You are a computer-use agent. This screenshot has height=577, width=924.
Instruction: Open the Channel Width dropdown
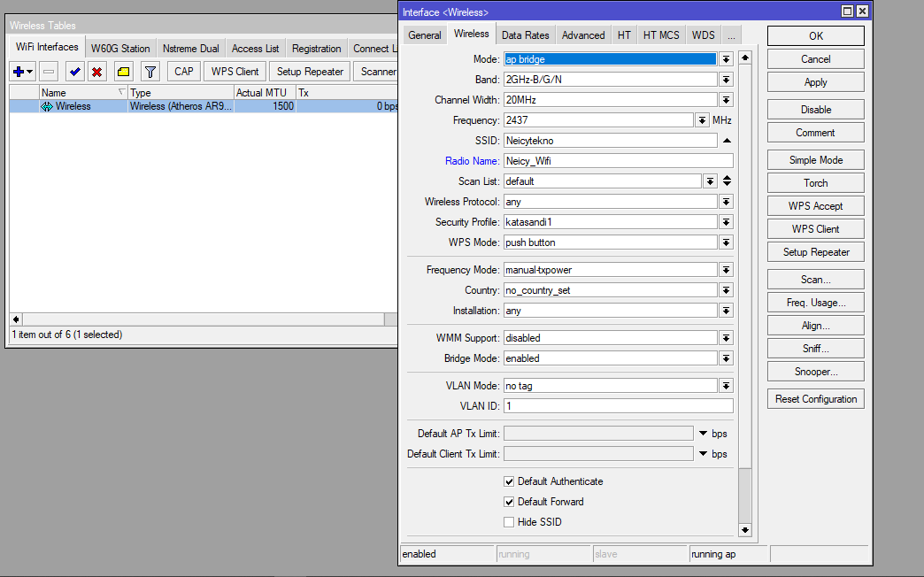[x=726, y=100]
